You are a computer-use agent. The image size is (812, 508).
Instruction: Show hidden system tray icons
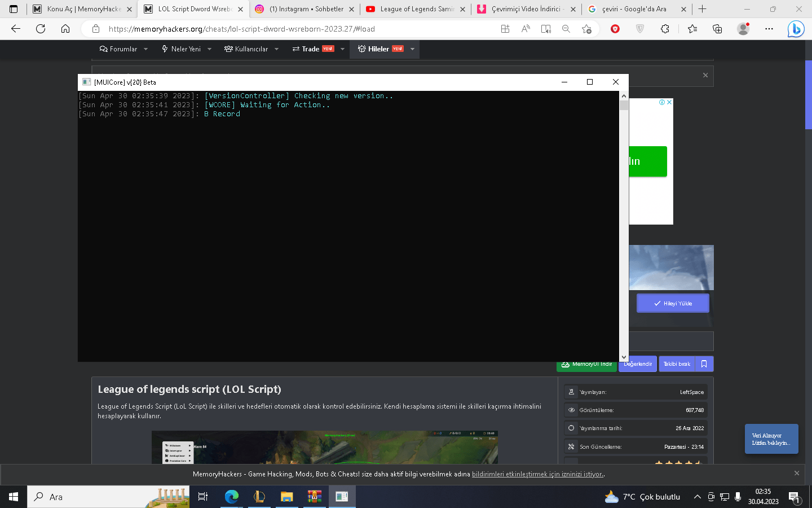point(698,497)
